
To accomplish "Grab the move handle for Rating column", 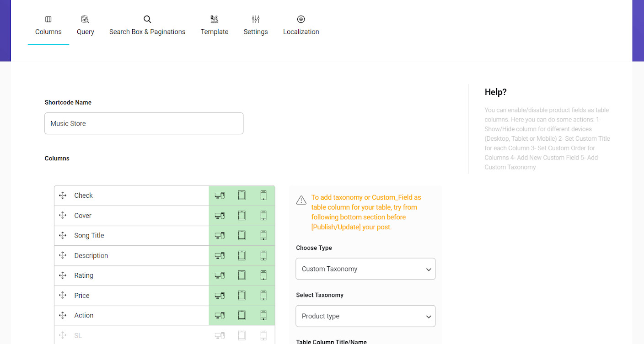I will 63,275.
